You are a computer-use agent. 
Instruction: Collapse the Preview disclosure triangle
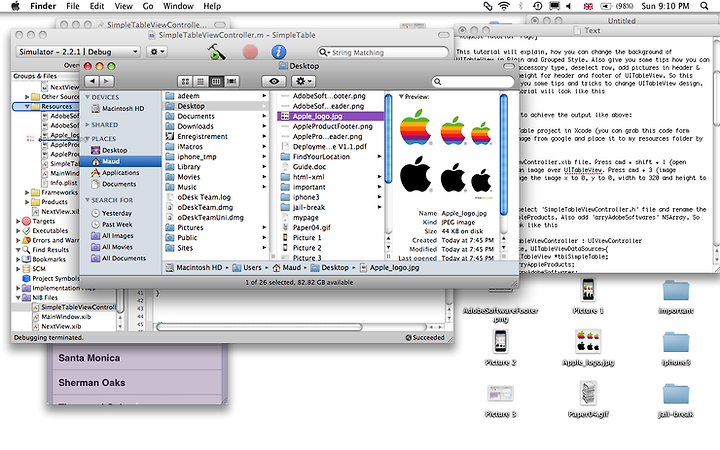pos(401,96)
